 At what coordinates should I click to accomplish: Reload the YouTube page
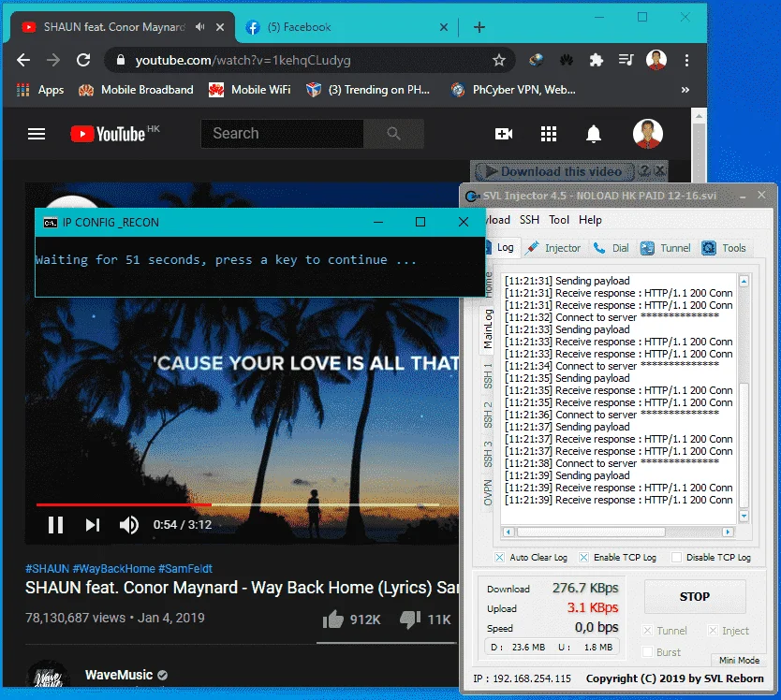pyautogui.click(x=83, y=60)
